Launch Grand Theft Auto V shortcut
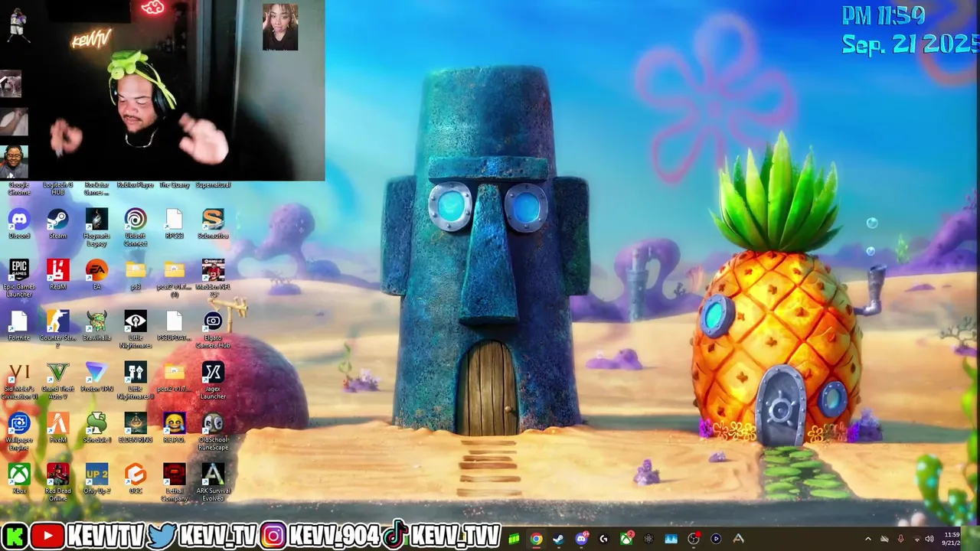Screen dimensions: 980x551 (x=57, y=381)
